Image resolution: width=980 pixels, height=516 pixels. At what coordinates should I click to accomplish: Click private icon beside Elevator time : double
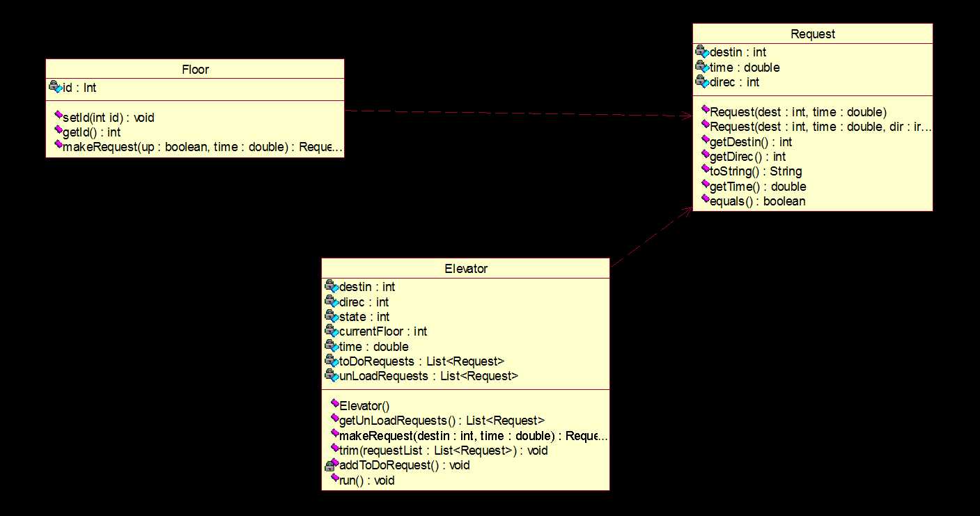[x=331, y=346]
